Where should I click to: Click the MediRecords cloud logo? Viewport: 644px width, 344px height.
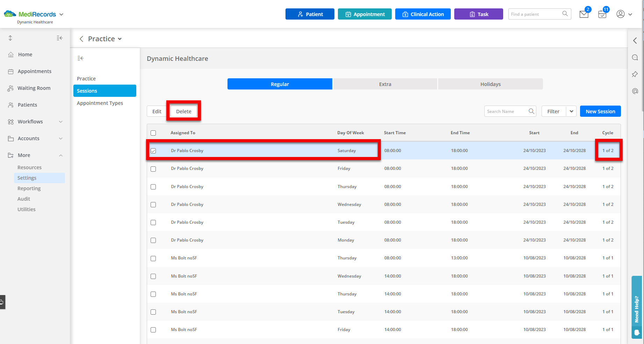tap(10, 14)
